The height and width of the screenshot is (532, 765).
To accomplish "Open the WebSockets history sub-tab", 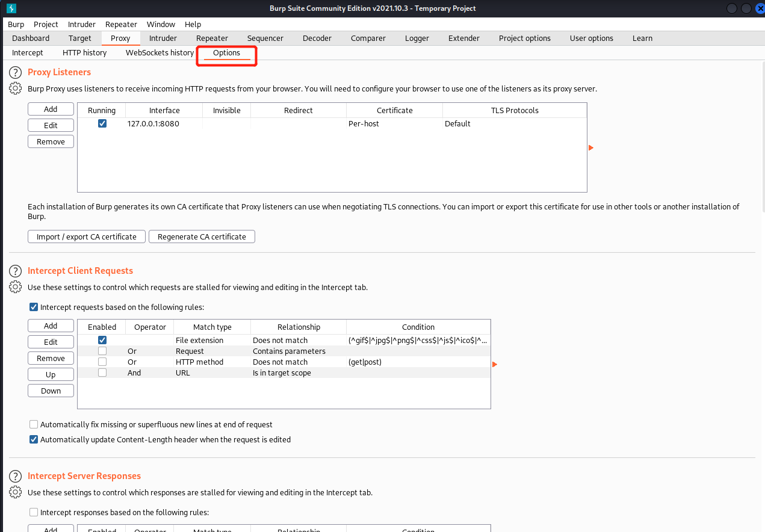I will click(x=160, y=53).
